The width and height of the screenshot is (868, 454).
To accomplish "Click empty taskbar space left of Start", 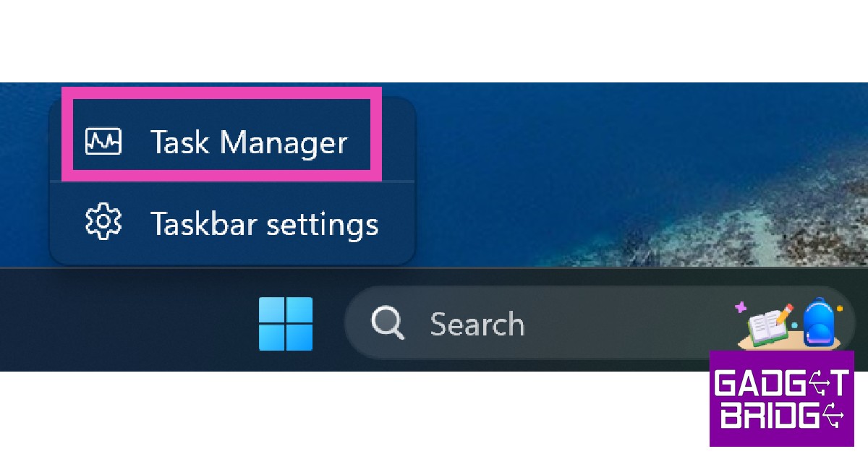I will coord(123,322).
